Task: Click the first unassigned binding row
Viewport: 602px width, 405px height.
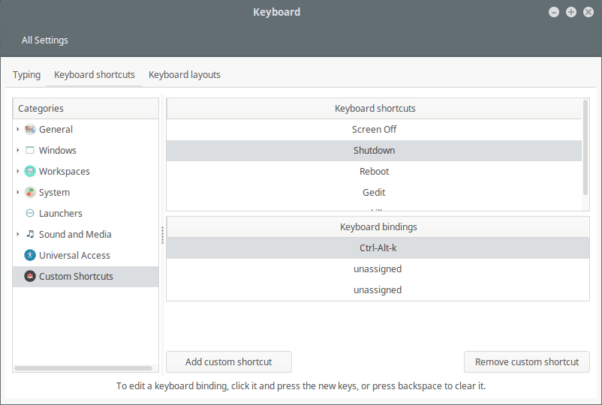Action: [378, 269]
